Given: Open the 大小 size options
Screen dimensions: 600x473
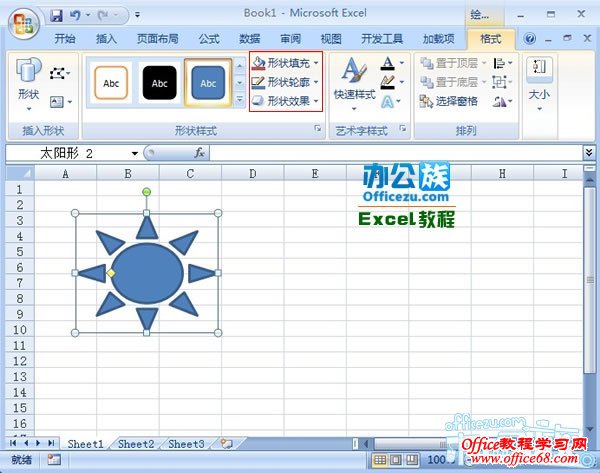Looking at the screenshot, I should 539,85.
